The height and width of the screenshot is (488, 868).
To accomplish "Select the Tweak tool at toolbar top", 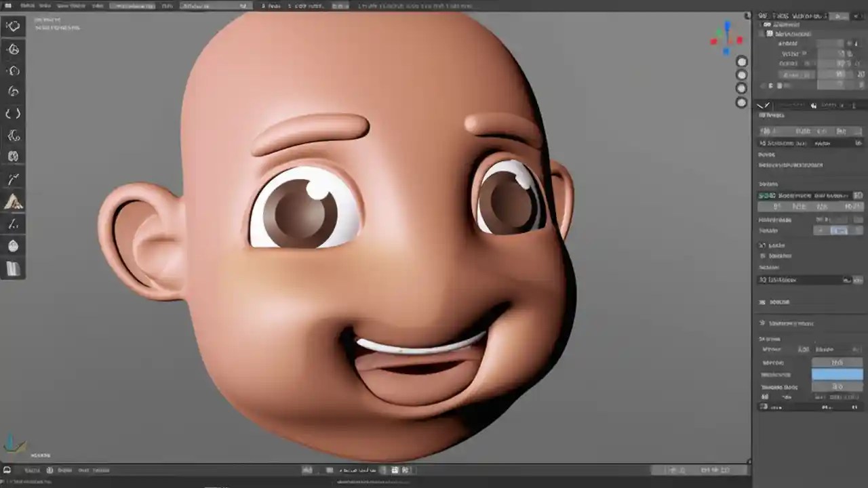I will [14, 26].
